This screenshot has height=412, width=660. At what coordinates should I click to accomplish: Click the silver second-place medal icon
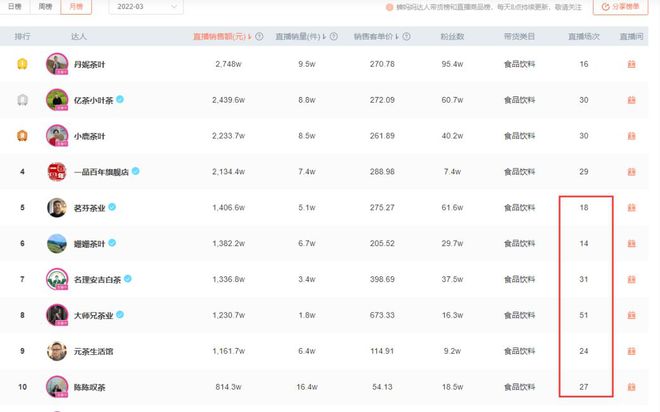pyautogui.click(x=22, y=100)
